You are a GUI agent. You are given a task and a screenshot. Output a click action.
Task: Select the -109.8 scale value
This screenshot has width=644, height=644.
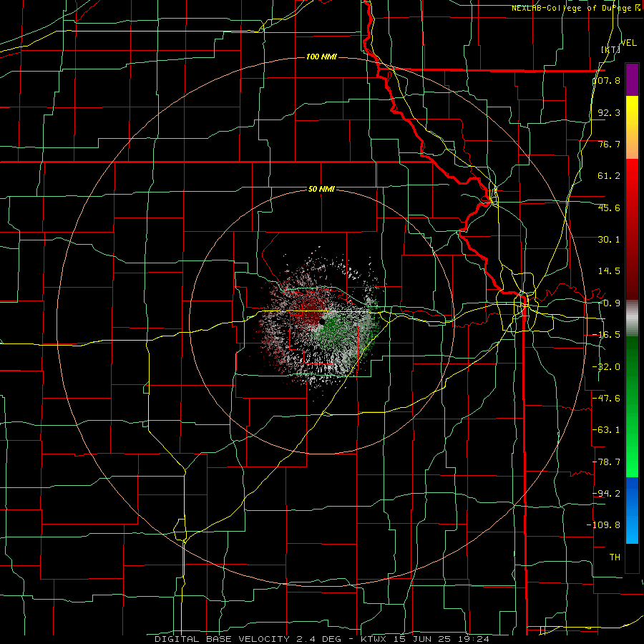(604, 525)
